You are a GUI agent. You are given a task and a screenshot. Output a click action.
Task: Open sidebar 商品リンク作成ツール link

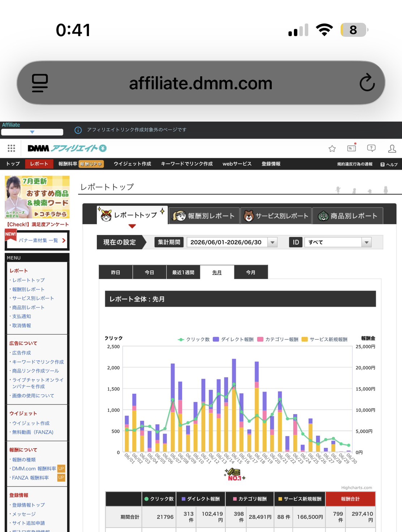tap(35, 371)
